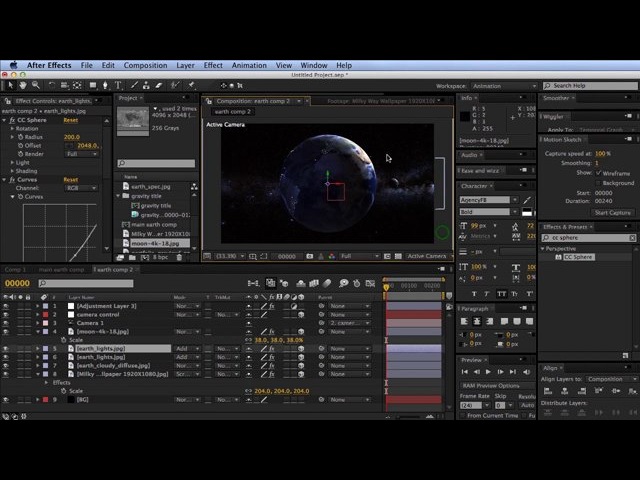Activate the Selection arrow tool
Viewport: 640px width, 480px height.
(9, 86)
